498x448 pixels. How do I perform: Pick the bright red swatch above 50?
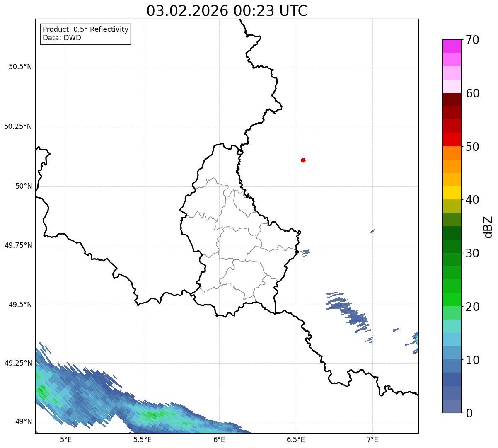[x=452, y=139]
